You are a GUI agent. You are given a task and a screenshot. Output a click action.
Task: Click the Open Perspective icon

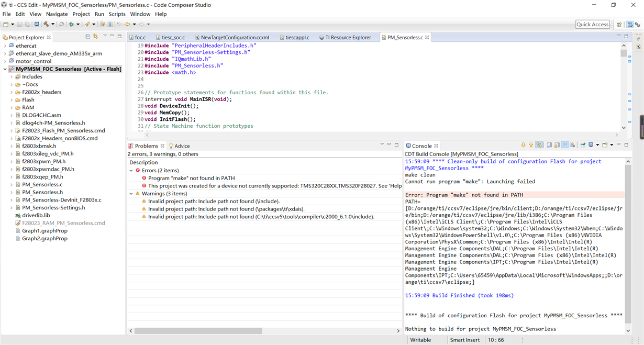(619, 25)
